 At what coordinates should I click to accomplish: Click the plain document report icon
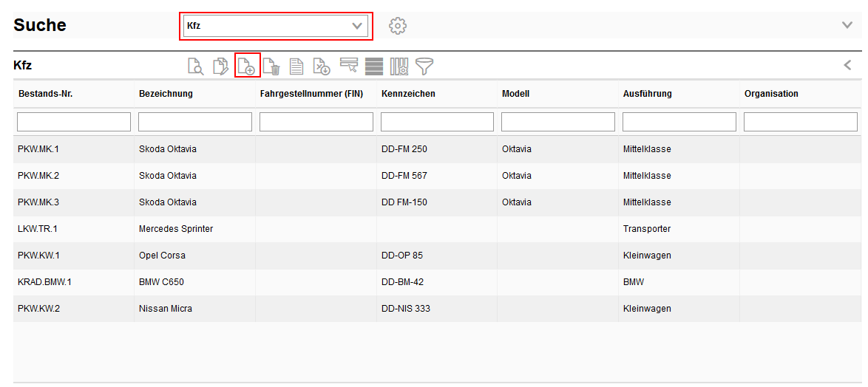(x=296, y=66)
